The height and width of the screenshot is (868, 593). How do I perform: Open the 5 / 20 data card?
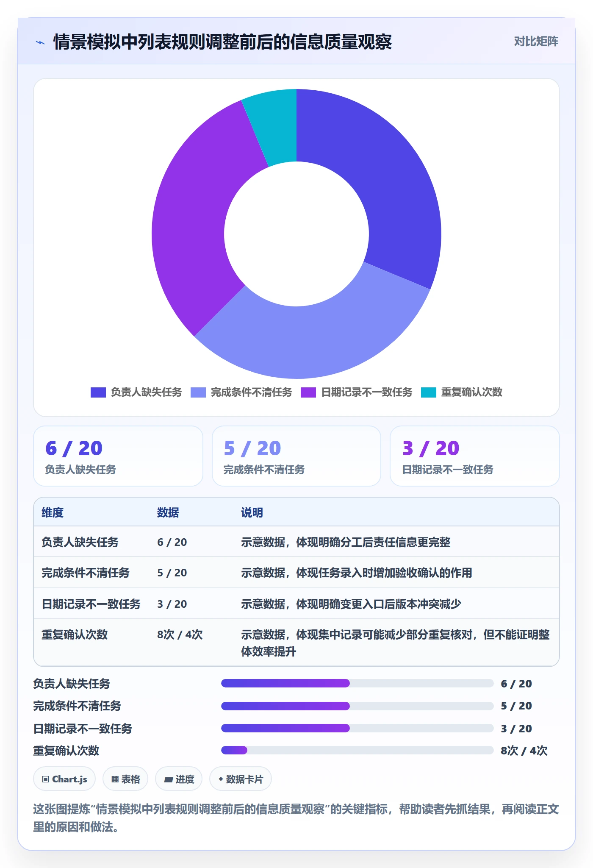[x=296, y=456]
